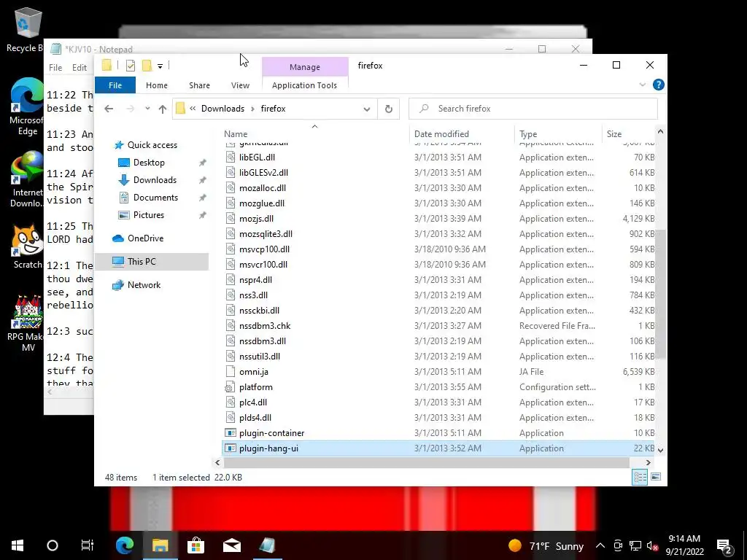Open Recent locations dropdown arrow
The image size is (747, 560).
click(147, 109)
